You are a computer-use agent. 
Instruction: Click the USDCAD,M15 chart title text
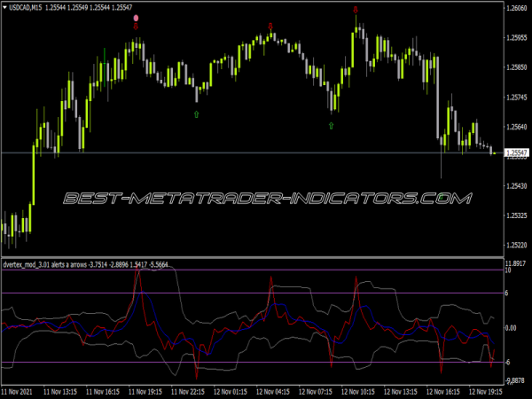(26, 7)
